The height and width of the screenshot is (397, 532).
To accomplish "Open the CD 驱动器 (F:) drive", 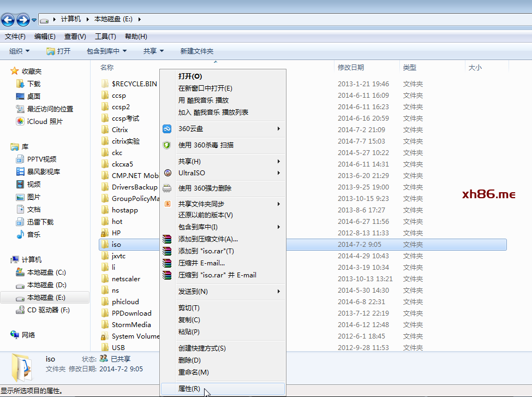I will 48,310.
